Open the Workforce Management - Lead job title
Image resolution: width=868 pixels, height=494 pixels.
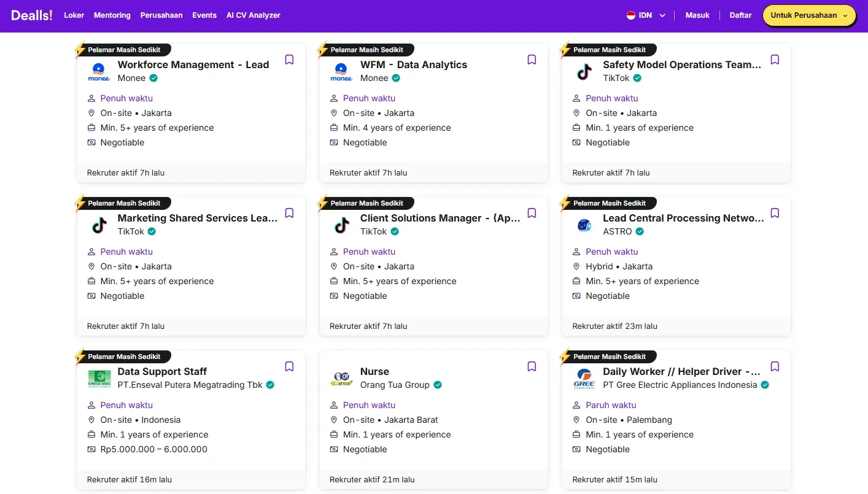[x=193, y=64]
